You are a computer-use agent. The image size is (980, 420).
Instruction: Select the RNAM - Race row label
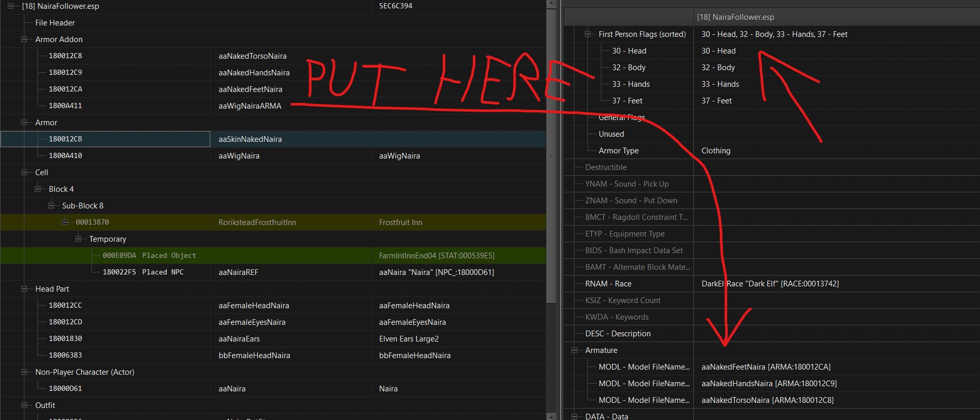(x=608, y=284)
